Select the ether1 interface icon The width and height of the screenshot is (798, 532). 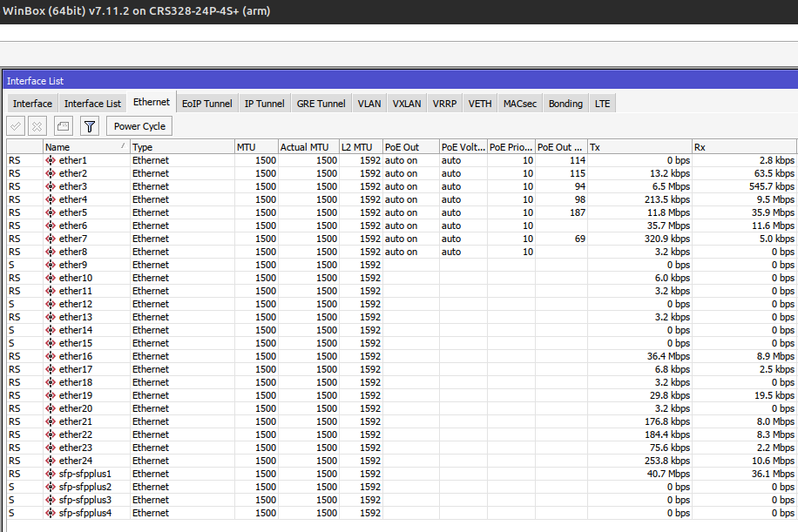point(51,160)
